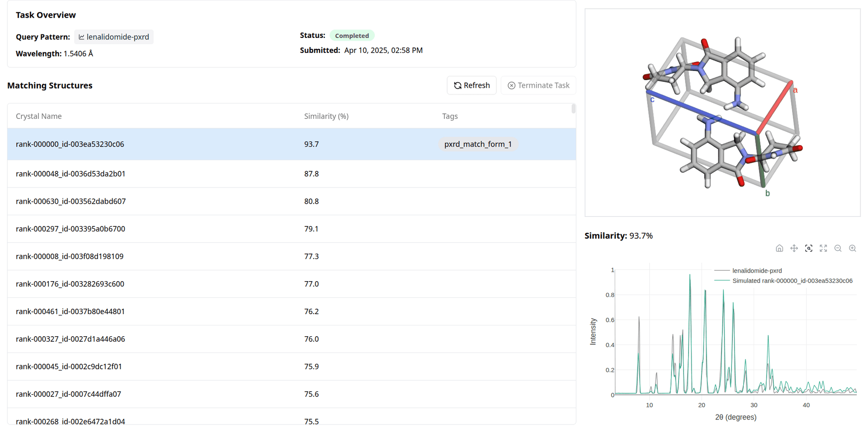Reset the PXRD plot with the home icon
The width and height of the screenshot is (868, 433).
tap(779, 248)
